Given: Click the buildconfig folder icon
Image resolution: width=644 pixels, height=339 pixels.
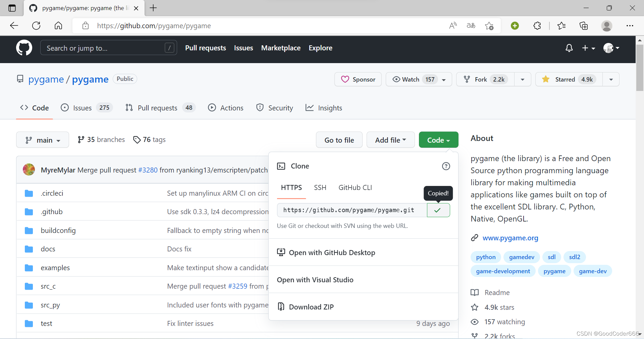Looking at the screenshot, I should (29, 231).
